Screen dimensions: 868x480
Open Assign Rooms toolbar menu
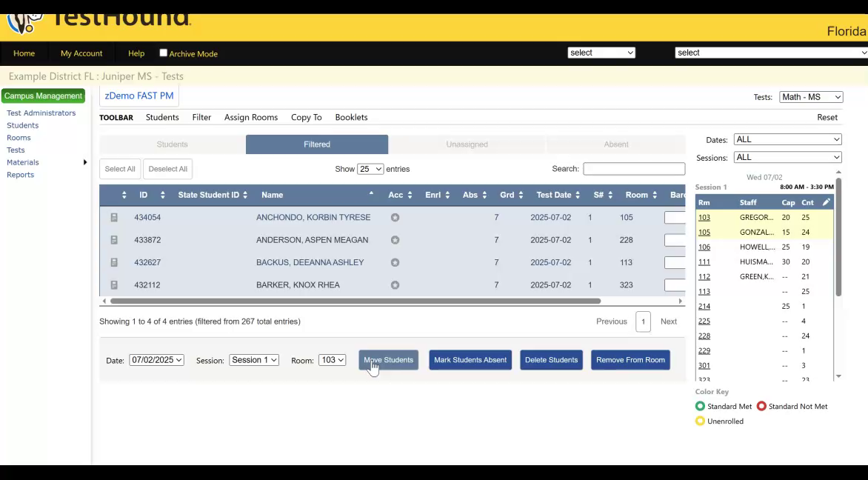[251, 117]
